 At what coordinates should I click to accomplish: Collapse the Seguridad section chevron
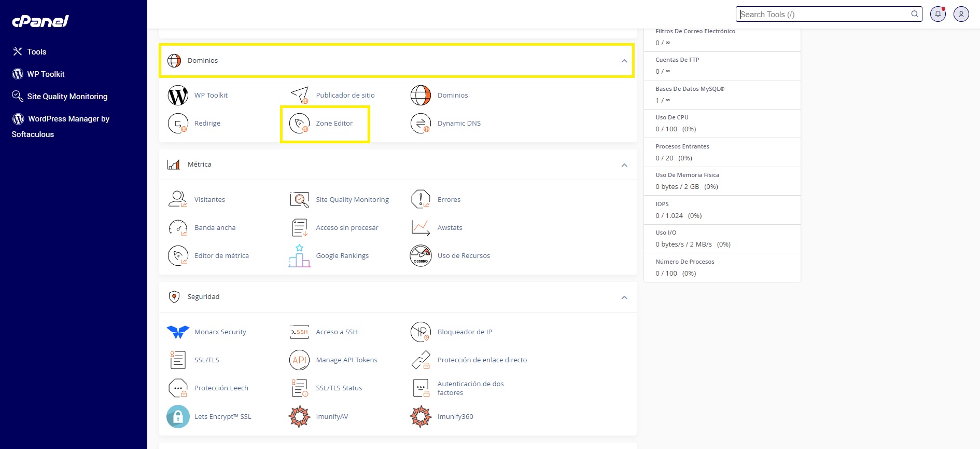(x=624, y=297)
